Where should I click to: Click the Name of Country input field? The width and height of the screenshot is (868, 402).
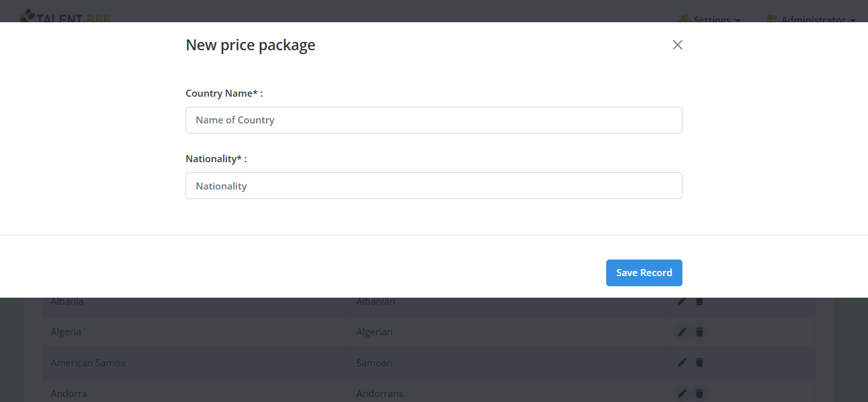pos(434,120)
